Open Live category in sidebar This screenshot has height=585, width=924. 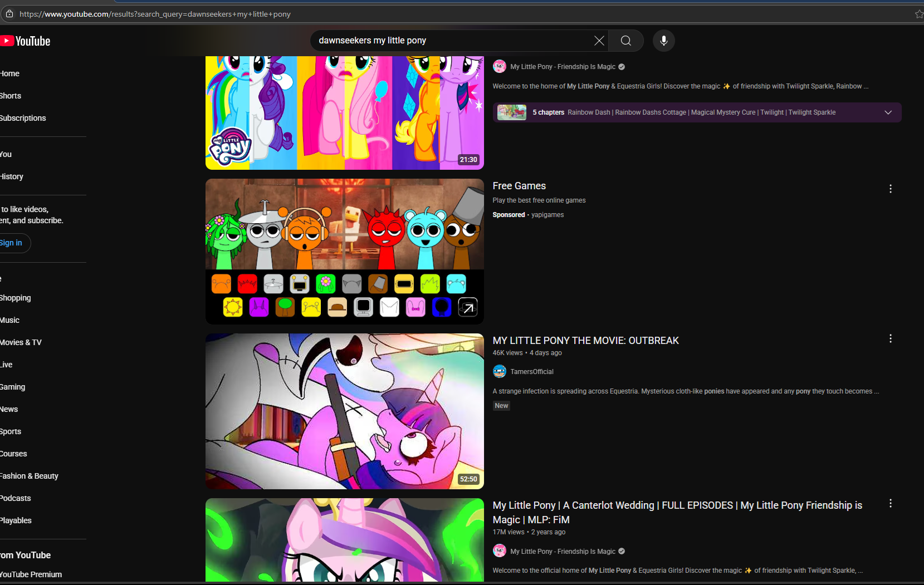click(x=6, y=365)
